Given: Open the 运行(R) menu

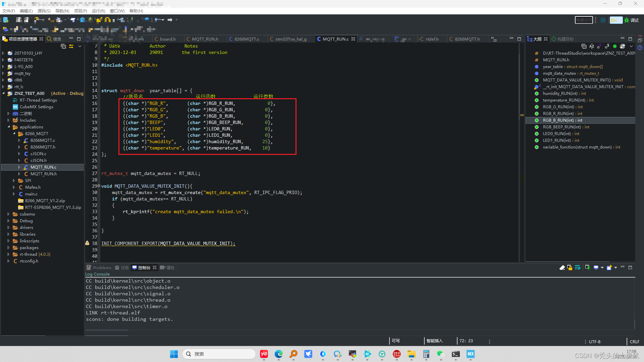Looking at the screenshot, I should [x=98, y=11].
